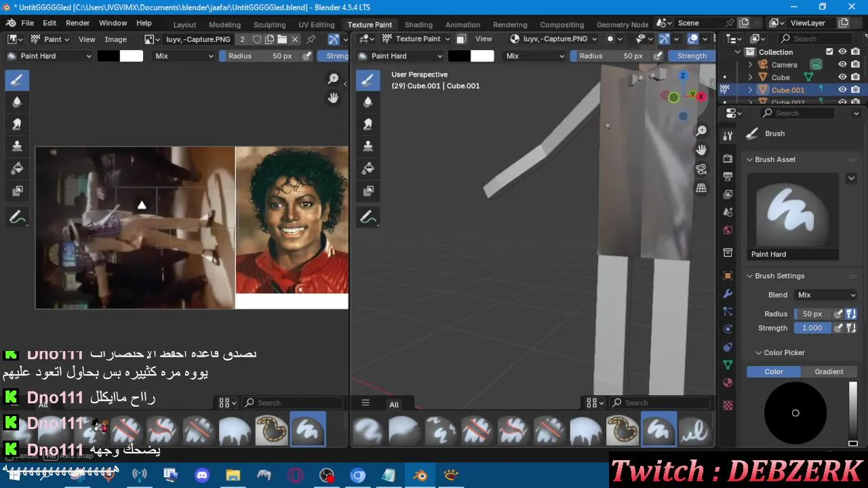Select the Color mode button in Color Picker
This screenshot has height=488, width=868.
[774, 371]
